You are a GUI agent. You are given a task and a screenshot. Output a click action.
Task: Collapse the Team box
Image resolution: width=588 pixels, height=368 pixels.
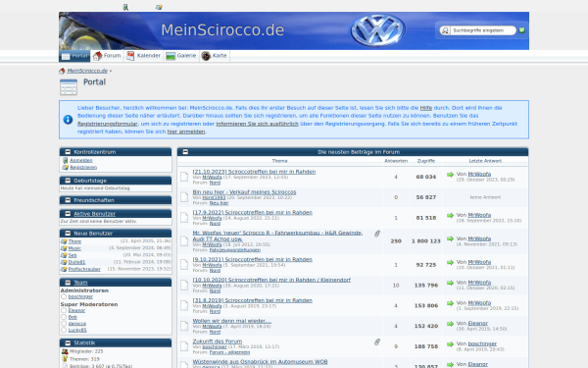click(x=68, y=283)
